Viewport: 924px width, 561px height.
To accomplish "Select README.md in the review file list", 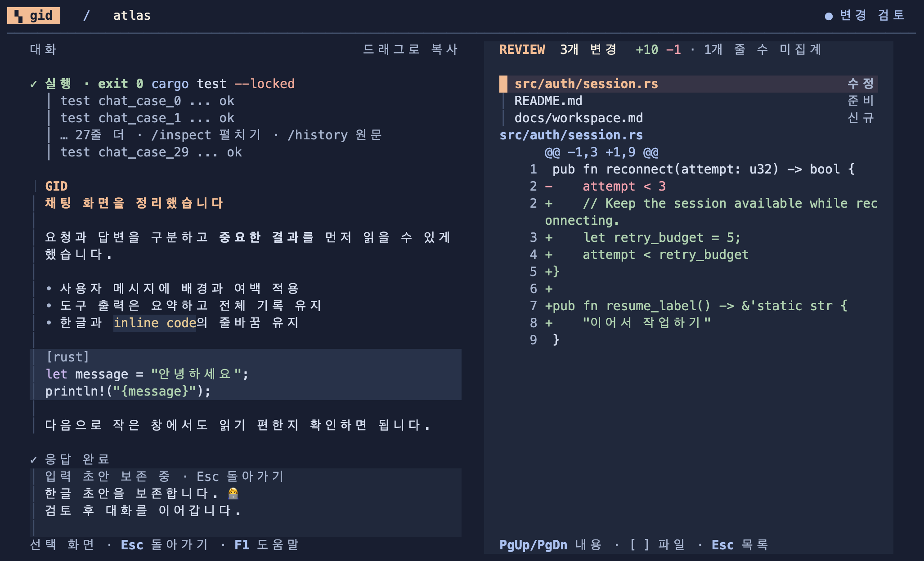I will point(689,101).
